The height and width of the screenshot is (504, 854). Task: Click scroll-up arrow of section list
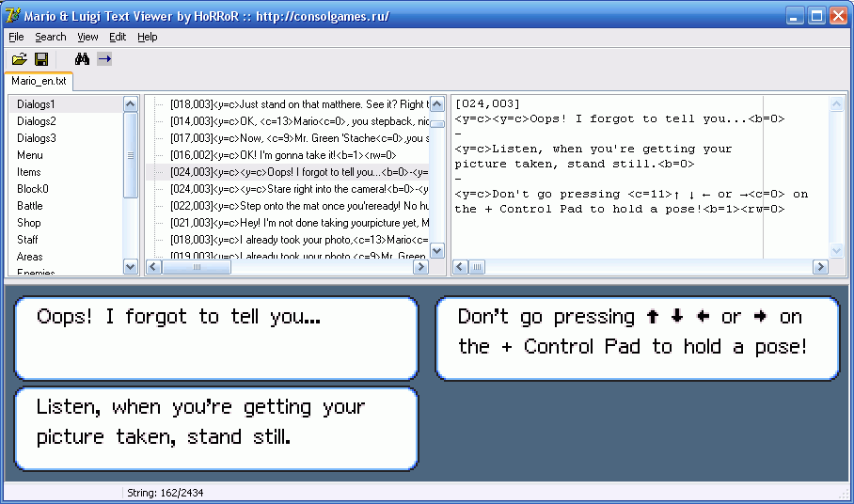tap(130, 104)
